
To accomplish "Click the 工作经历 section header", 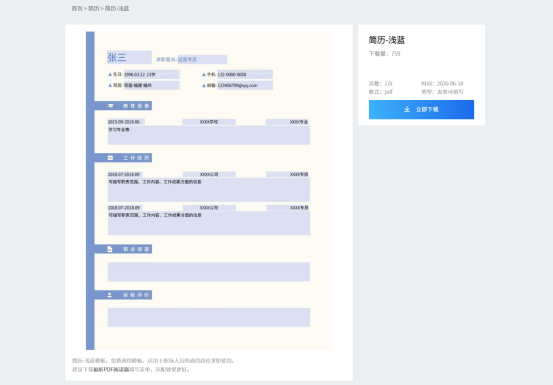I will [x=123, y=158].
